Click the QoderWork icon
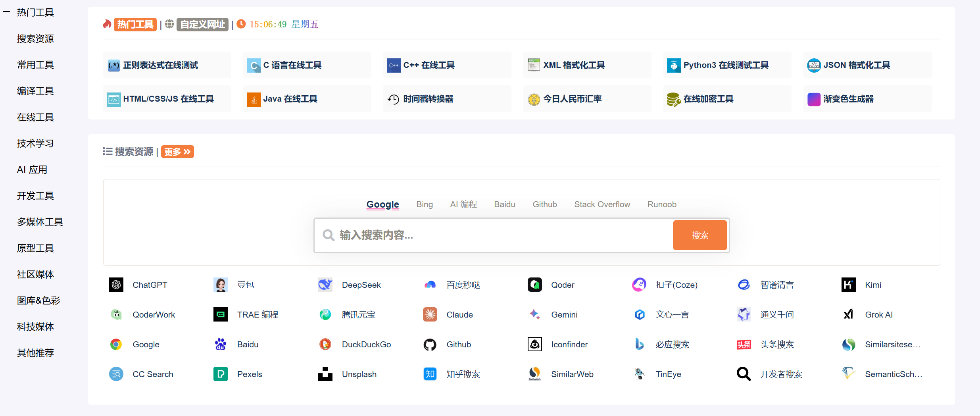980x416 pixels. coord(116,314)
